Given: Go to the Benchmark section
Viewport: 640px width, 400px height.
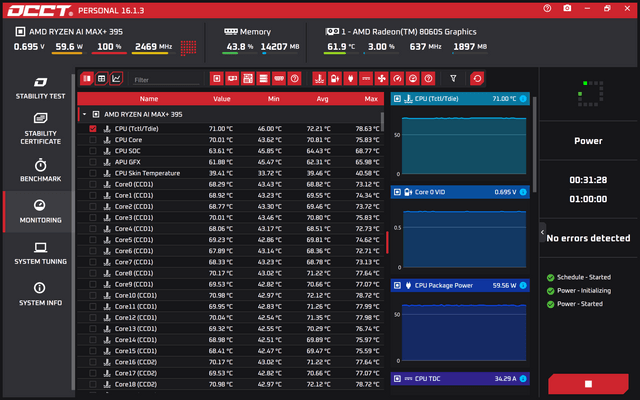Looking at the screenshot, I should pyautogui.click(x=40, y=170).
